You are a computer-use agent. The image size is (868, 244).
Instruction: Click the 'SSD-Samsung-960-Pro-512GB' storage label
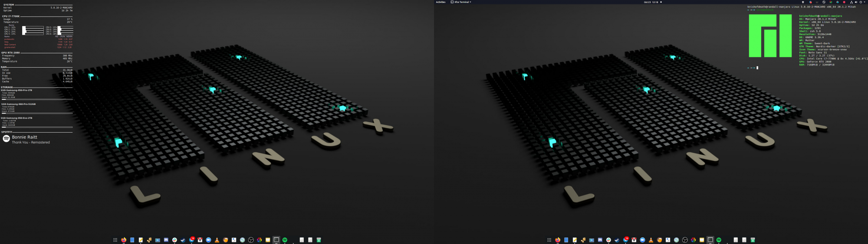click(x=18, y=104)
